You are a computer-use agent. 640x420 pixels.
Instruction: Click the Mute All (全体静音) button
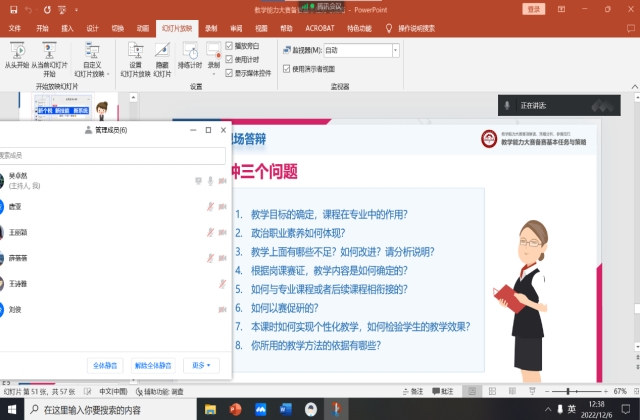click(104, 365)
